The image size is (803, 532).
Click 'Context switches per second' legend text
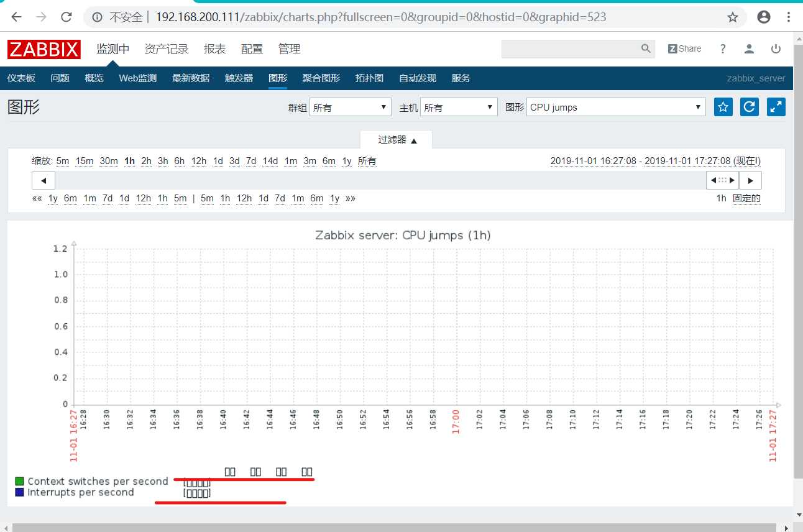pyautogui.click(x=98, y=481)
